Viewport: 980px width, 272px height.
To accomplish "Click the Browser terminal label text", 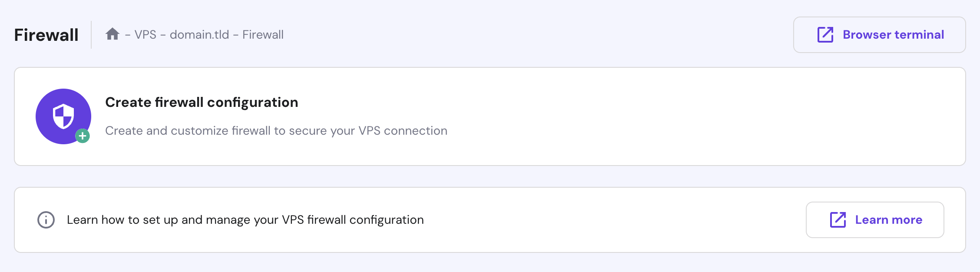I will tap(893, 35).
